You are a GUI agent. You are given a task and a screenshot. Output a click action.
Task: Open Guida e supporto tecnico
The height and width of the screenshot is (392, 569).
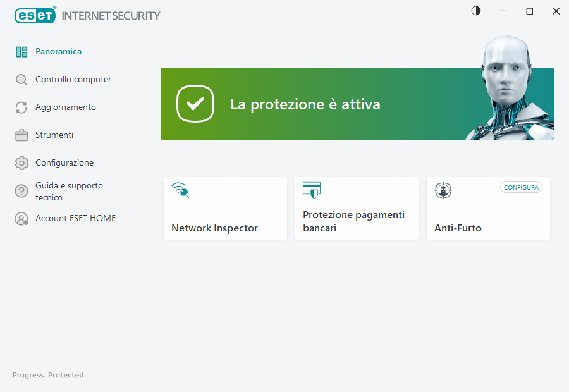click(x=69, y=192)
